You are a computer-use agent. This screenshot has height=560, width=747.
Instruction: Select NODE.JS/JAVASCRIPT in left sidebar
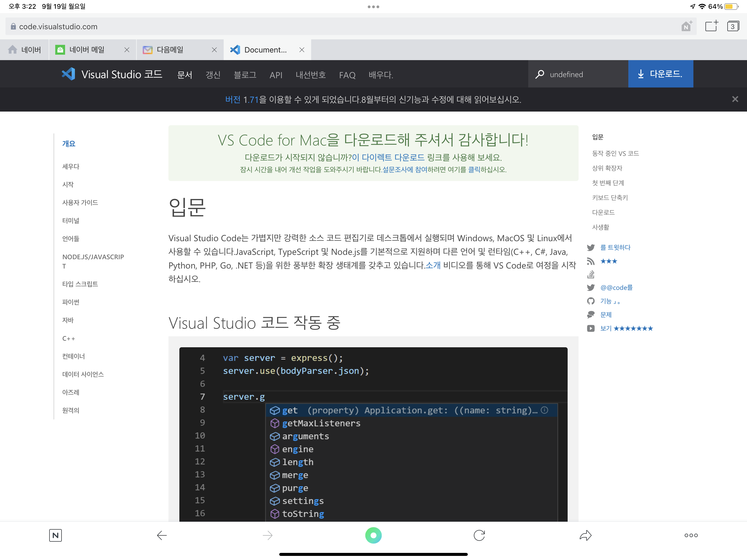(x=93, y=261)
